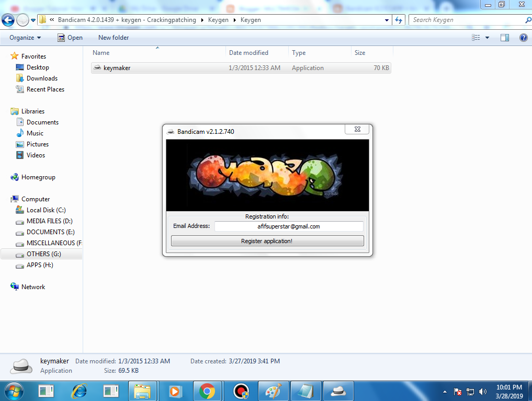Viewport: 532px width, 401px height.
Task: Click the Windows Start button
Action: (14, 392)
